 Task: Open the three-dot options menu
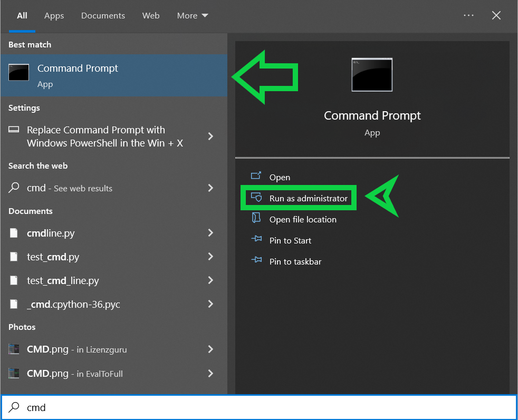[468, 15]
